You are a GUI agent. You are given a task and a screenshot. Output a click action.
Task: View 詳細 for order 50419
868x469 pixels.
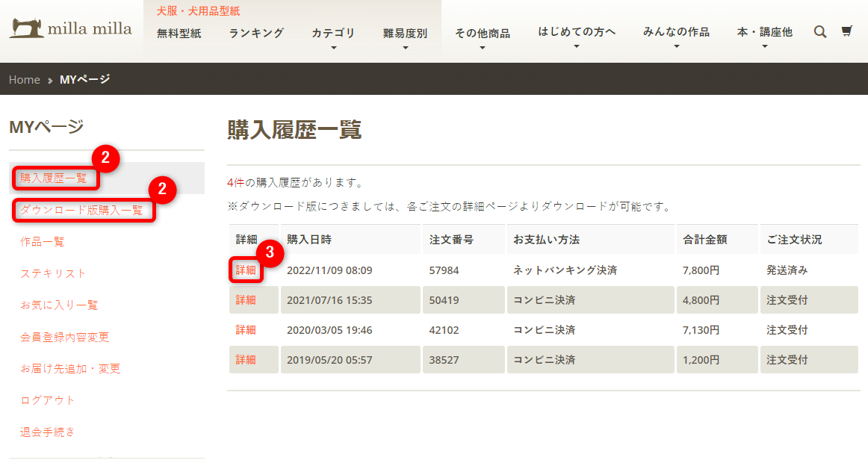(245, 300)
